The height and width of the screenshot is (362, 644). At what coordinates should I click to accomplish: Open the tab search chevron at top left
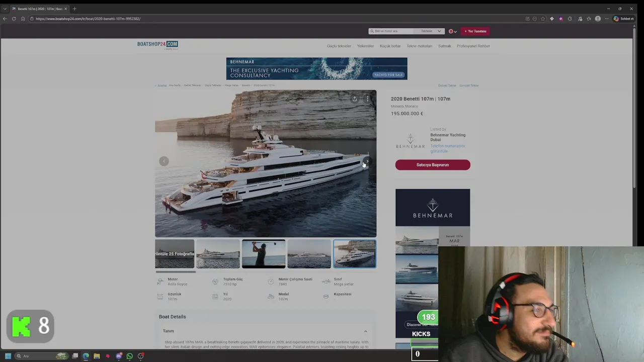tap(5, 9)
